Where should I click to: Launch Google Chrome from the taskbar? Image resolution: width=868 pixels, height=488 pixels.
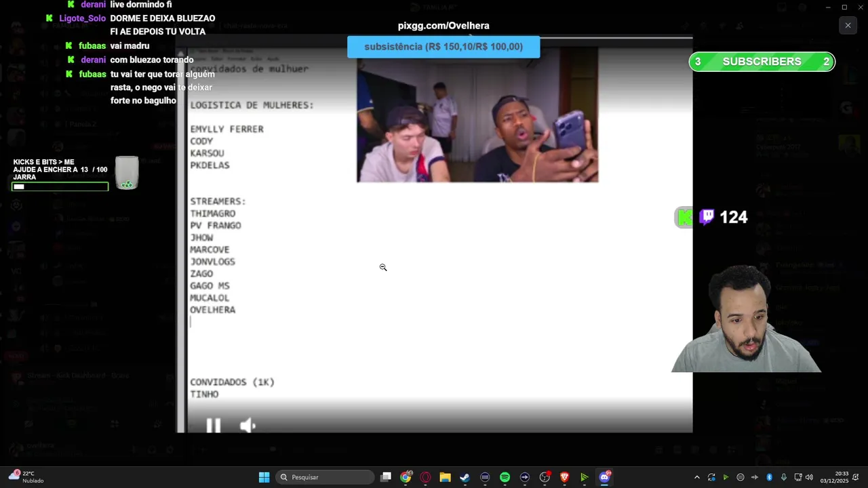click(x=406, y=477)
